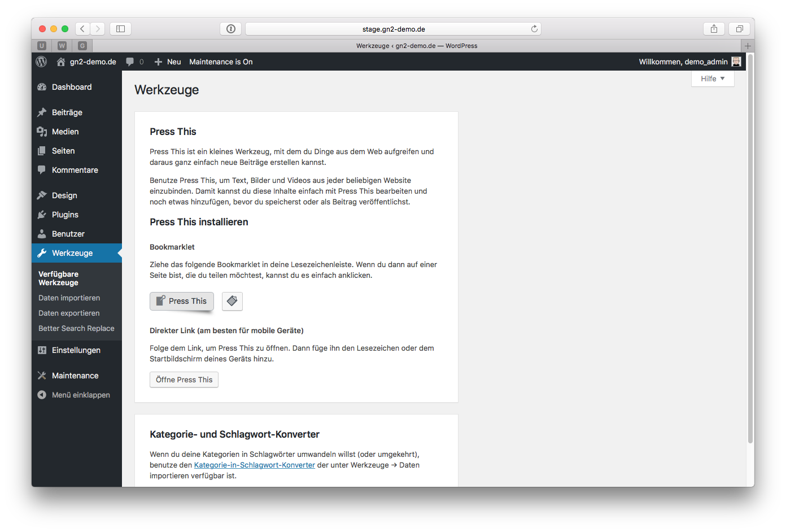The width and height of the screenshot is (786, 532).
Task: Click the Neu new content item
Action: [x=168, y=62]
